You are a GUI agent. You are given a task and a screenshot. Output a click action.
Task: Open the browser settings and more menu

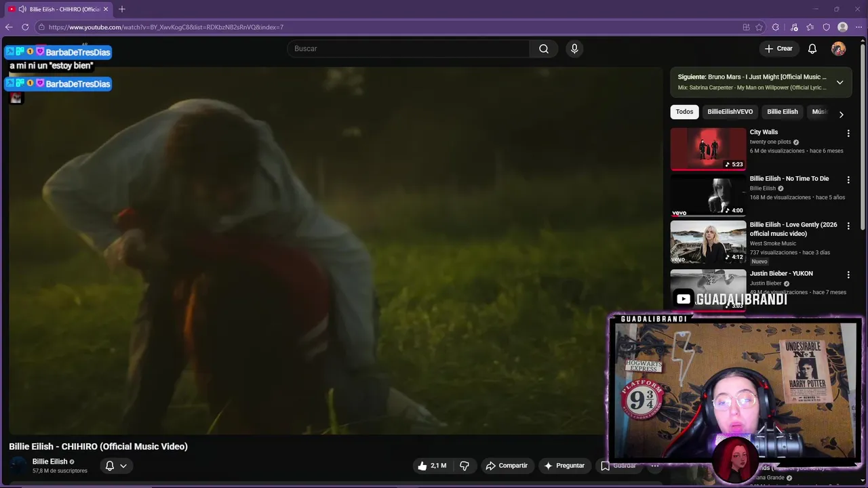[x=859, y=27]
